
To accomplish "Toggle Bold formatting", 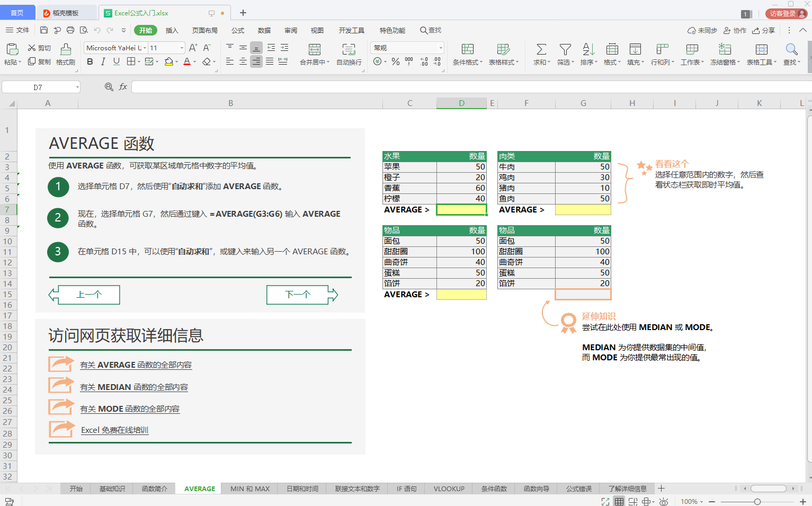I will 90,61.
